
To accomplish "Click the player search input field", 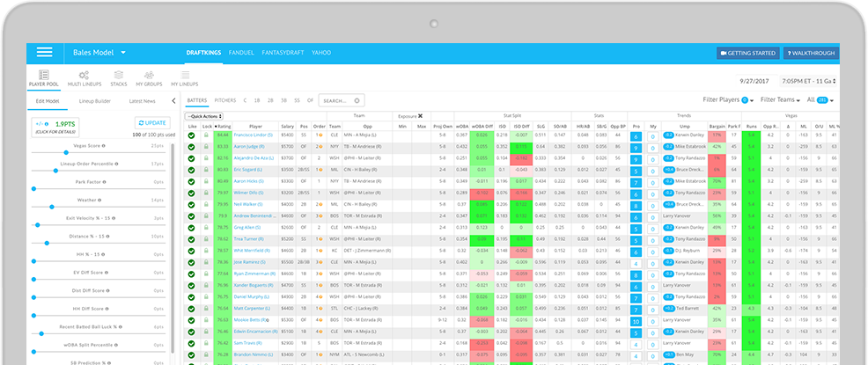I will [x=342, y=100].
